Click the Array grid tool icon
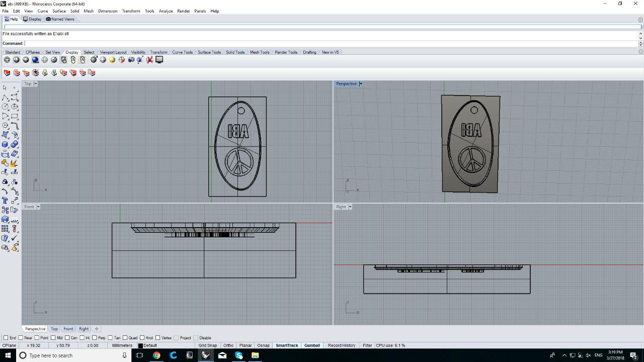The image size is (644, 362). click(x=5, y=229)
